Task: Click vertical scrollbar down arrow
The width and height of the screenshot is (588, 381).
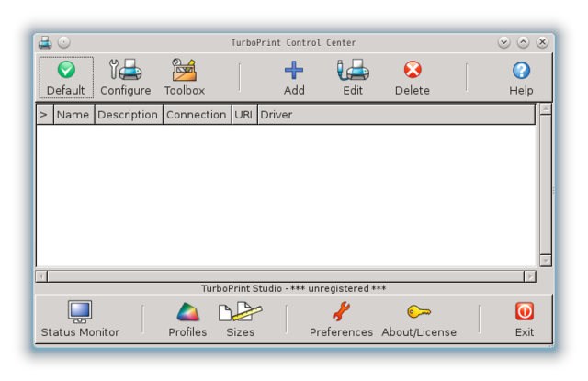Action: (546, 261)
